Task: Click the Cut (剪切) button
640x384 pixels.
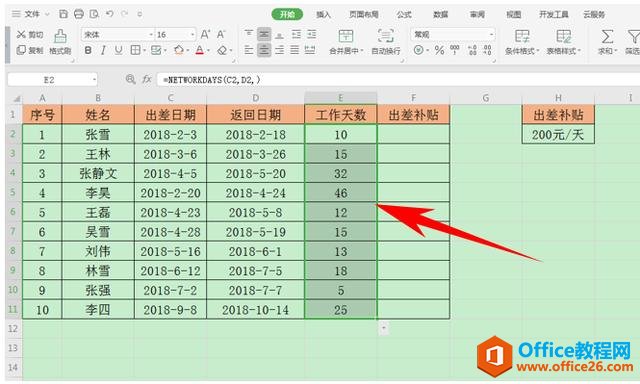Action: coord(30,35)
